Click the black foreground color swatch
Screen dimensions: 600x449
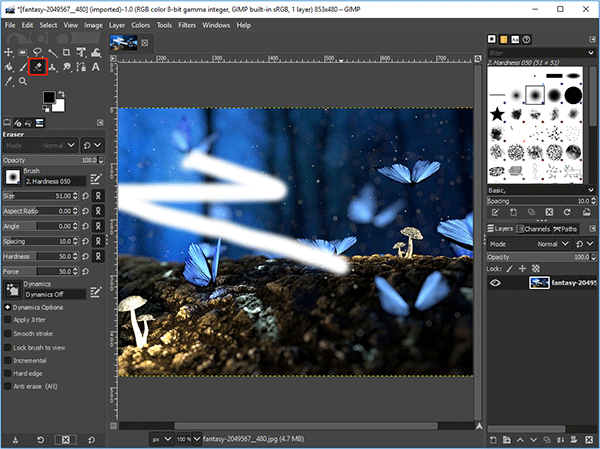pos(49,97)
